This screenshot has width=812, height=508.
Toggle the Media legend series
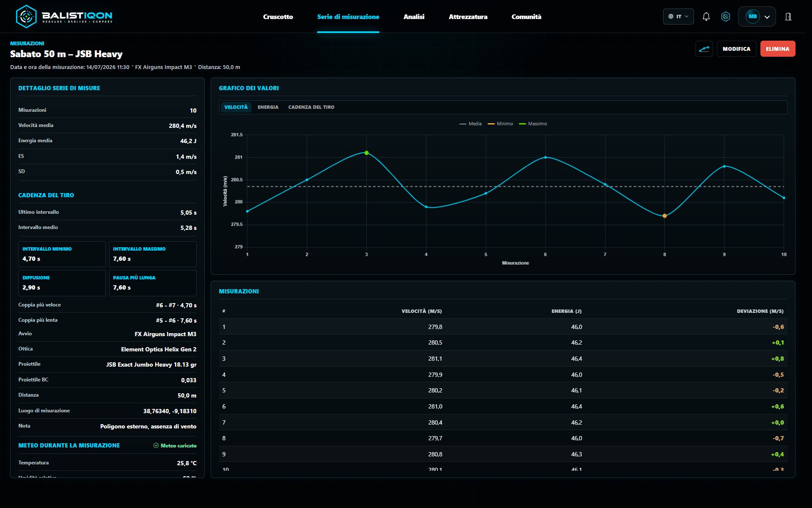(x=470, y=124)
